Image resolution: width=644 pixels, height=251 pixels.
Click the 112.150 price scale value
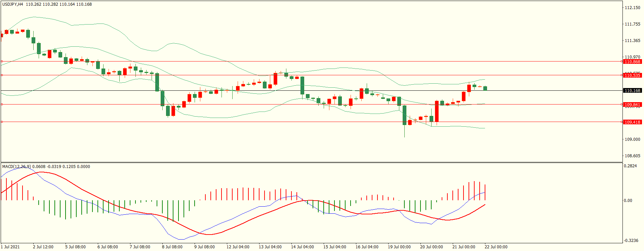(x=632, y=8)
